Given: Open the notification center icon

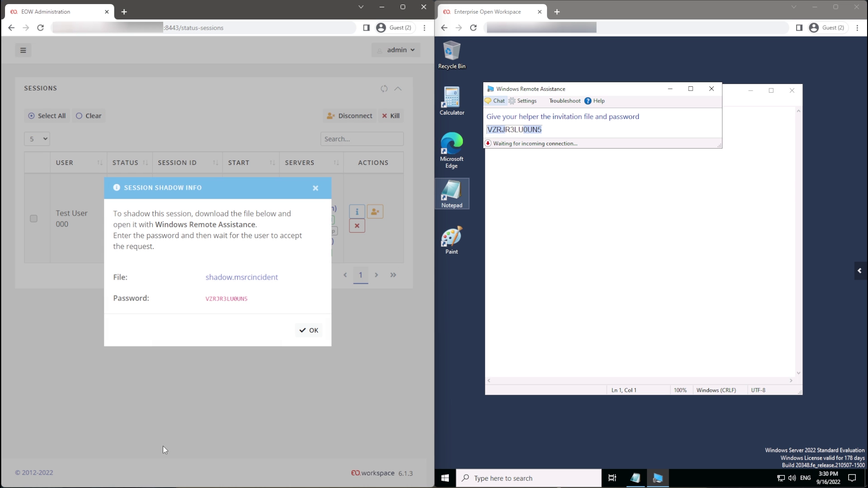Looking at the screenshot, I should 852,478.
